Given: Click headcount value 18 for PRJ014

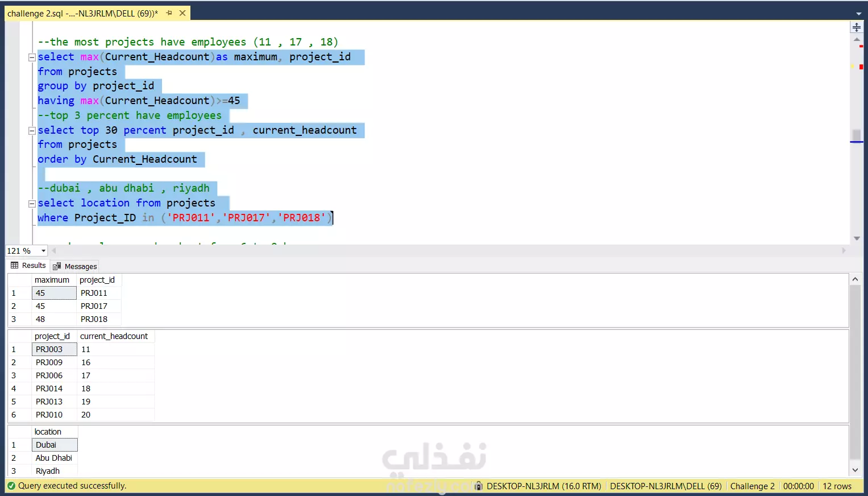Looking at the screenshot, I should coord(115,388).
